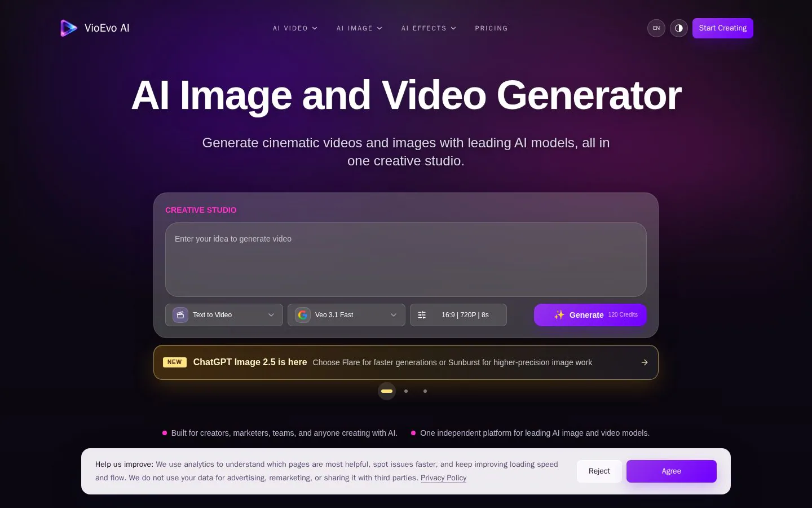Click the Start Creating button
Image resolution: width=812 pixels, height=508 pixels.
(723, 28)
